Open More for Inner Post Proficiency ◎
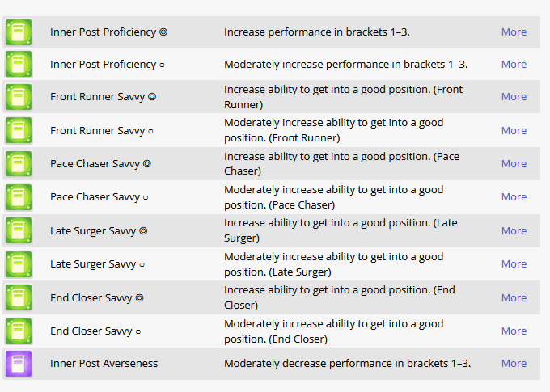The width and height of the screenshot is (550, 392). [x=514, y=32]
